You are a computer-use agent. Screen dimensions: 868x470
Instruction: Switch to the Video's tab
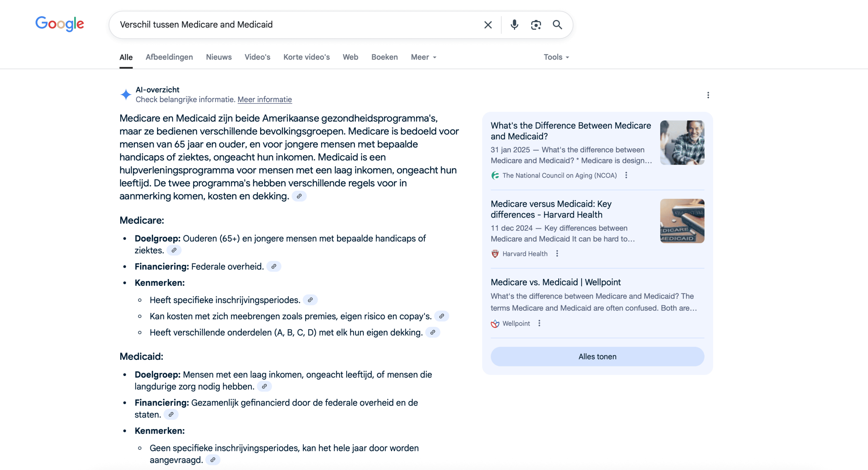257,57
